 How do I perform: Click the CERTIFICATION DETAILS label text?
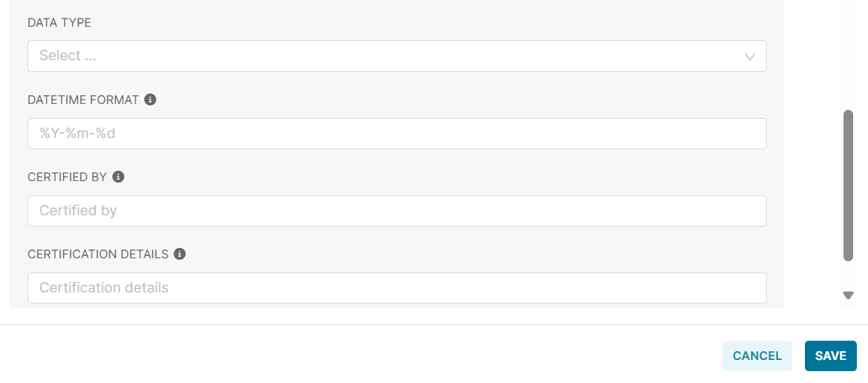tap(98, 254)
